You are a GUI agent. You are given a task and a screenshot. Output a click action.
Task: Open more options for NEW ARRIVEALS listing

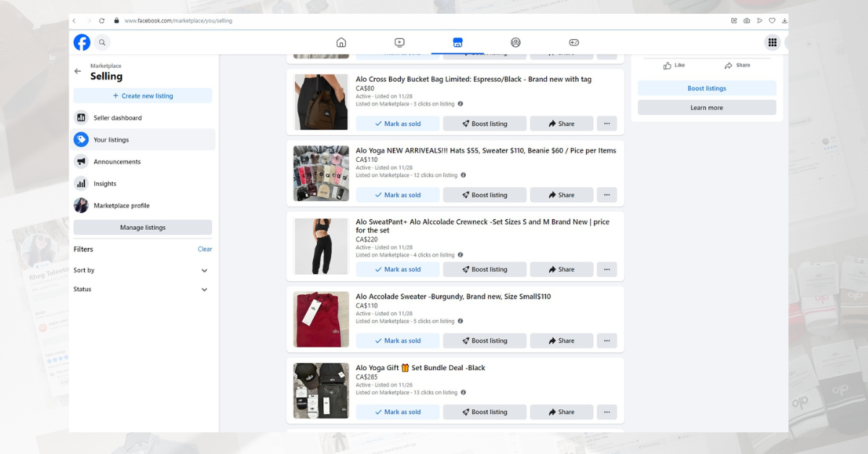click(x=607, y=195)
